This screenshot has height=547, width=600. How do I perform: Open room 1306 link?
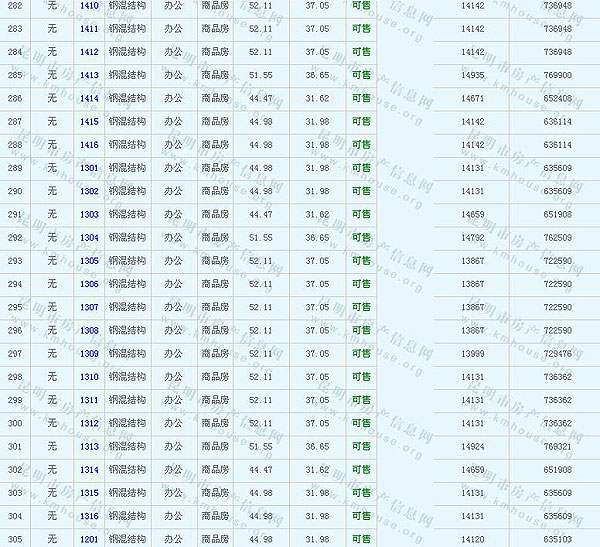(89, 284)
